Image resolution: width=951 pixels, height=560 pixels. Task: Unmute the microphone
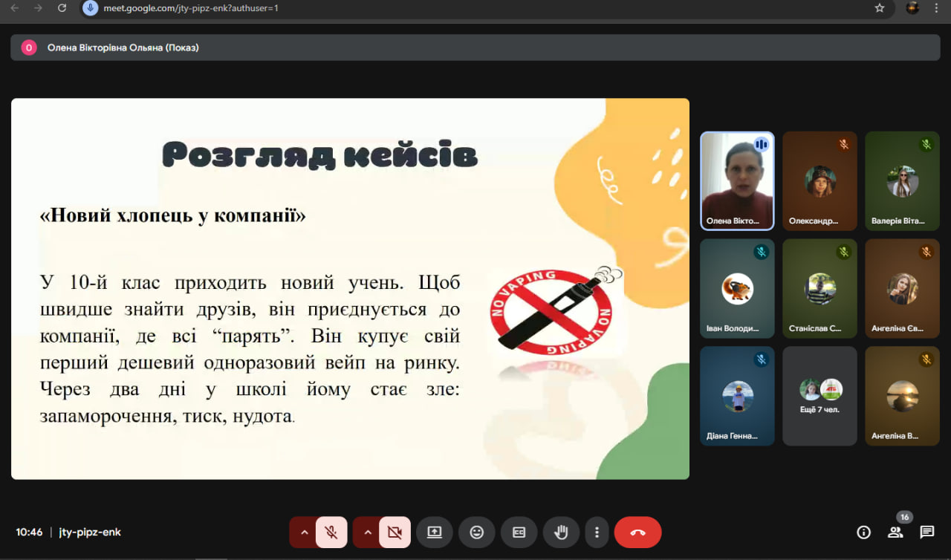[x=331, y=532]
